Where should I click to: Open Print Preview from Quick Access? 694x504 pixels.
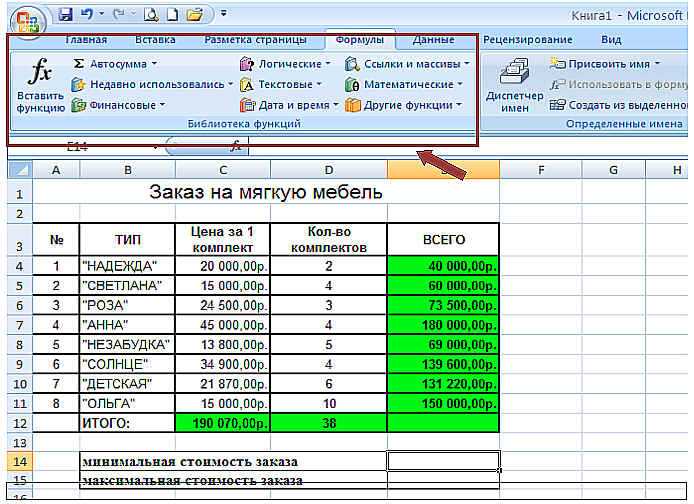point(151,15)
